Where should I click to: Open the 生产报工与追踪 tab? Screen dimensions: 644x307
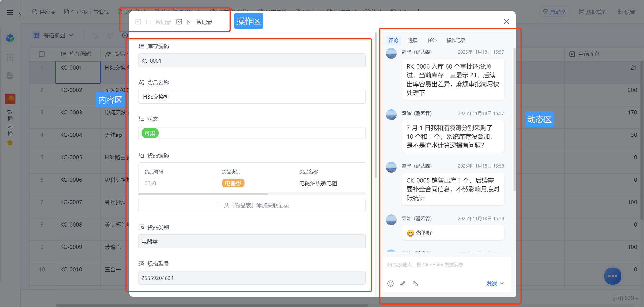click(87, 12)
